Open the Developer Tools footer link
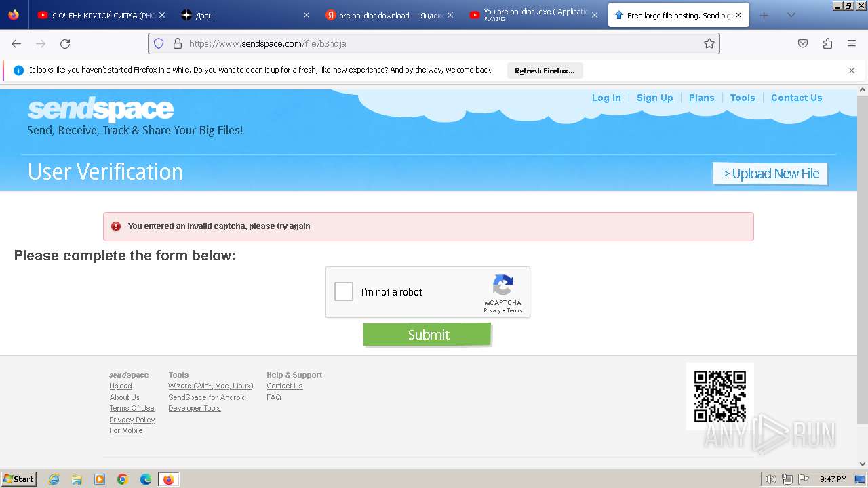The width and height of the screenshot is (868, 488). (195, 408)
